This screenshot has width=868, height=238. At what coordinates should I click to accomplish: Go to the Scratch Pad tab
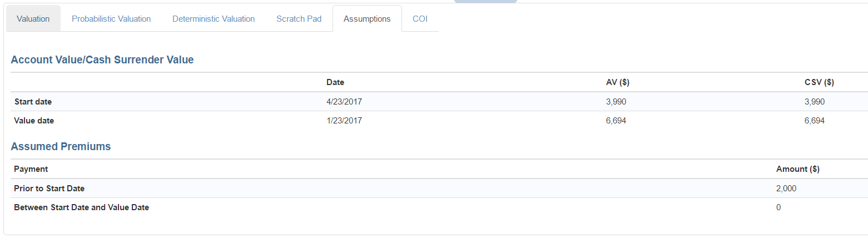(x=299, y=19)
